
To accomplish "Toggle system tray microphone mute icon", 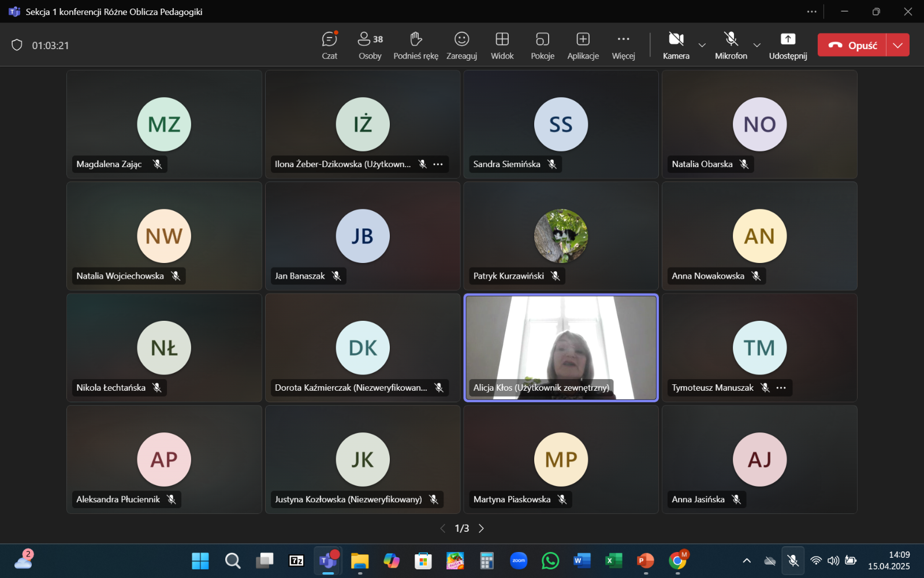I will (x=793, y=561).
